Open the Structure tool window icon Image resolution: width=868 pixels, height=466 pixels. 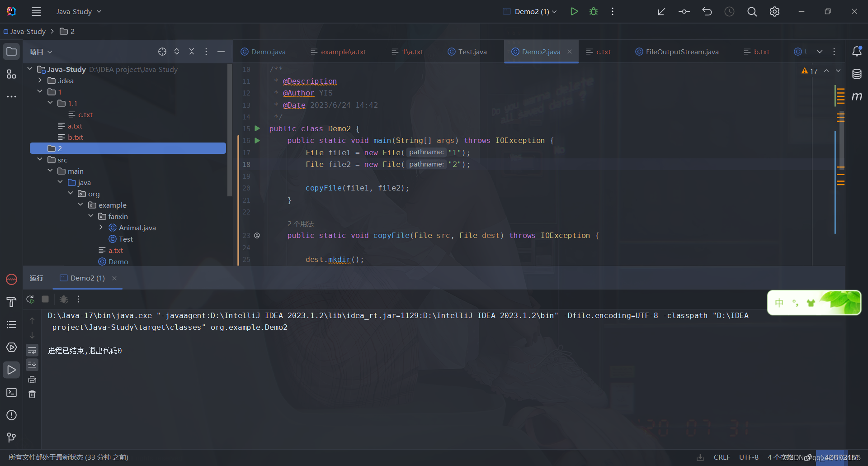pyautogui.click(x=12, y=74)
